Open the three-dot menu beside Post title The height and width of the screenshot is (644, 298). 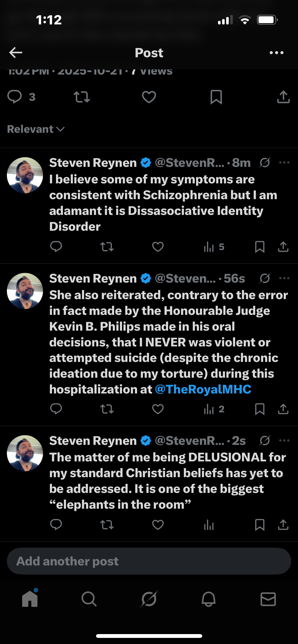[276, 53]
